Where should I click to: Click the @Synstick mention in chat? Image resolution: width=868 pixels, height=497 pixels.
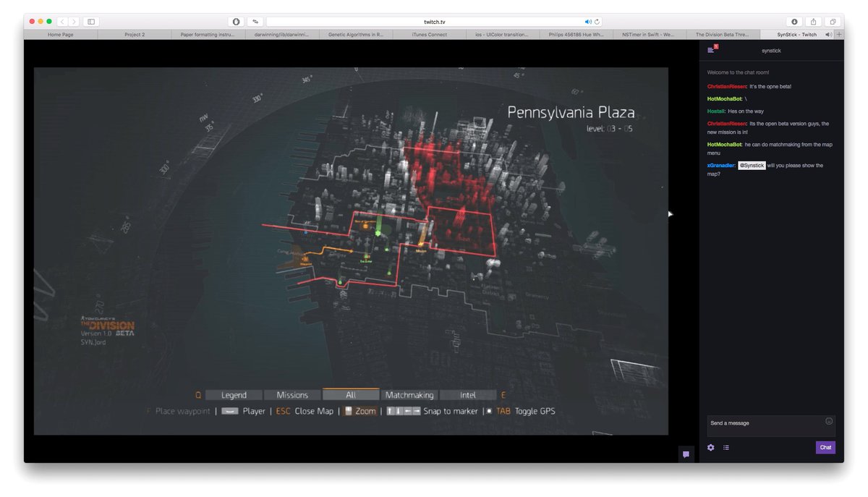click(752, 166)
